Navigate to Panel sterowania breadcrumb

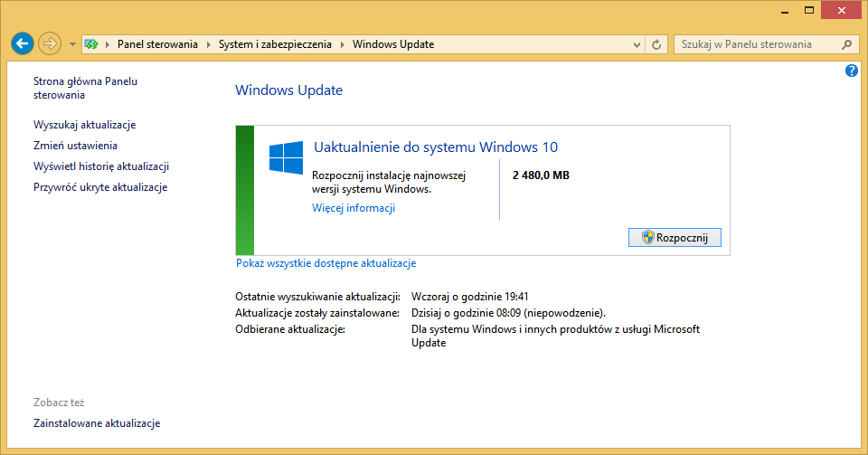157,44
